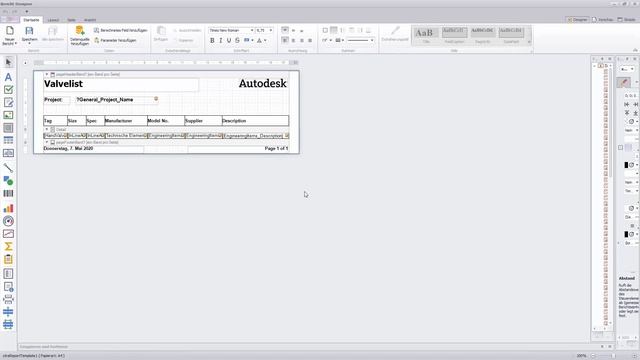
Task: Choose the Picture Box control tool
Action: tap(8, 115)
